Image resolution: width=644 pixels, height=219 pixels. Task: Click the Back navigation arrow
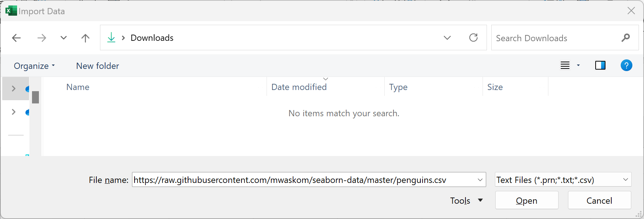coord(16,38)
